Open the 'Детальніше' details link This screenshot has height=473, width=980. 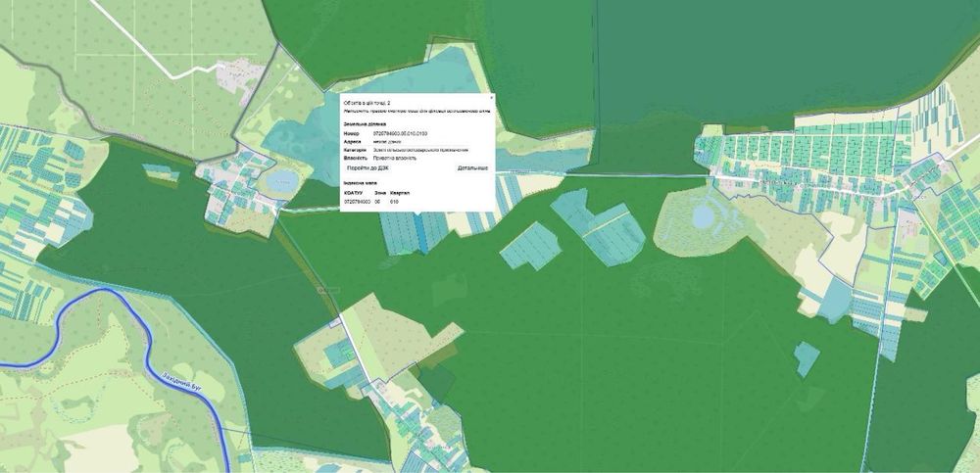click(472, 168)
